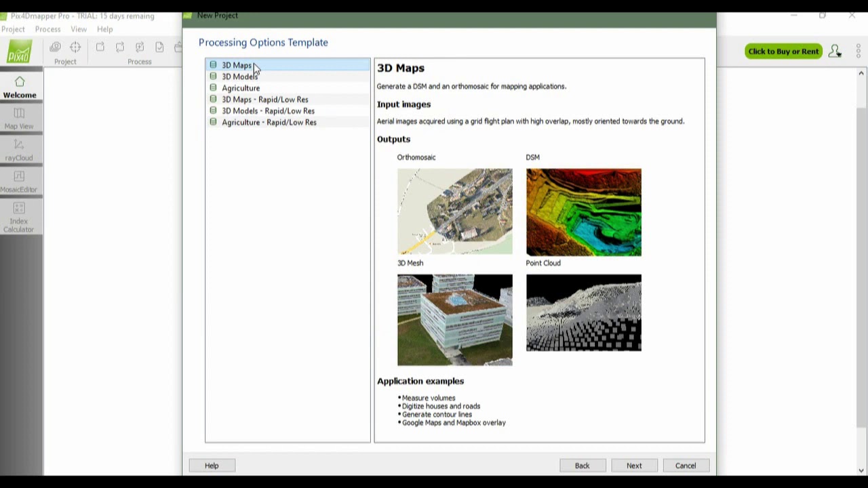Click the Click to Buy or Rent button
This screenshot has height=488, width=868.
tap(783, 52)
